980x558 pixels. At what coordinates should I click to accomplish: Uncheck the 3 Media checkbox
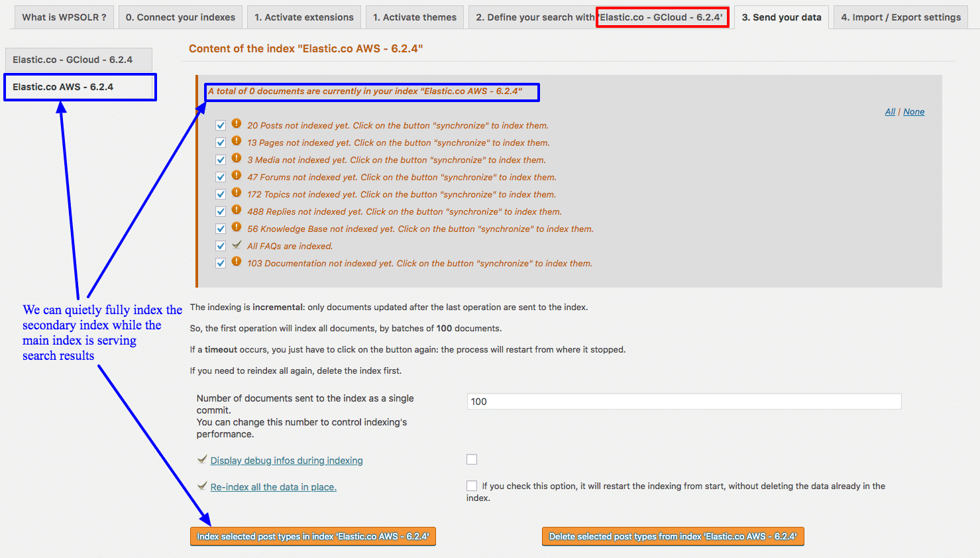pos(221,160)
